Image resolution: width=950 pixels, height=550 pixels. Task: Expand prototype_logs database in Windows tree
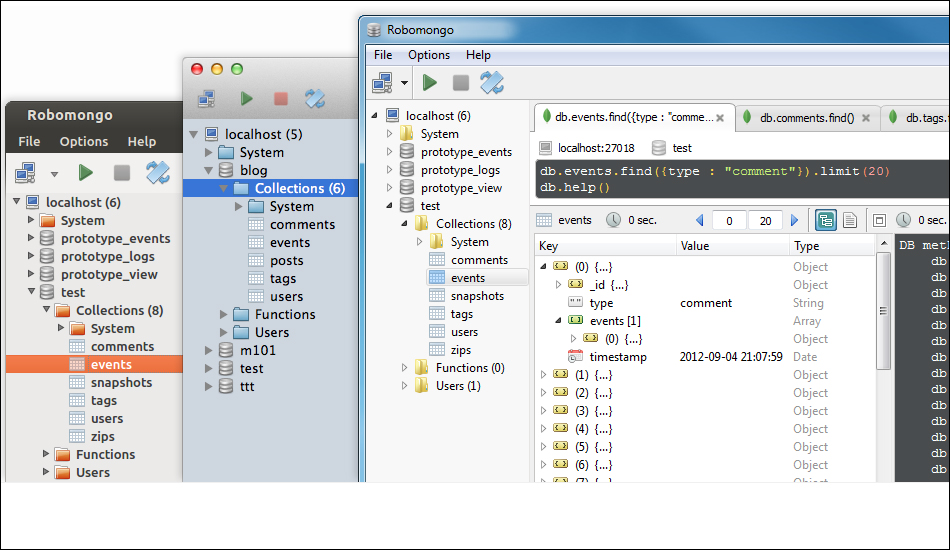(x=389, y=170)
